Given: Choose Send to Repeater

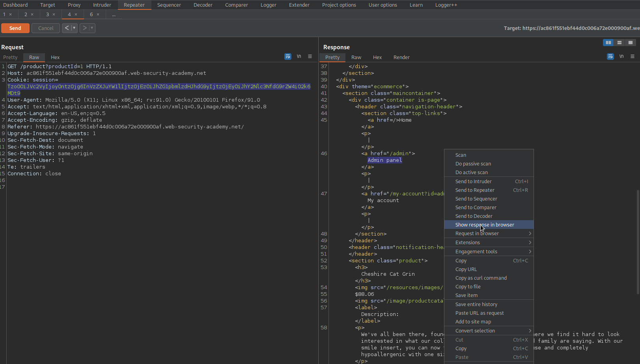Looking at the screenshot, I should pyautogui.click(x=489, y=190).
